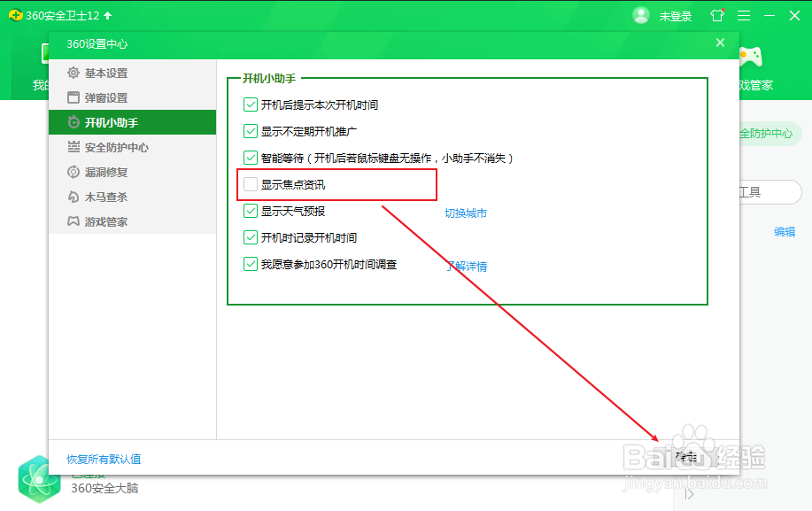812x511 pixels.
Task: Disable 开机后提示本次开机时间
Action: pos(251,104)
